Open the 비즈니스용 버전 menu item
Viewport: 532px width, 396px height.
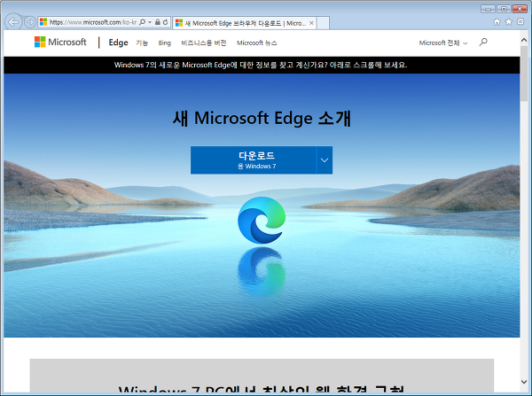click(x=204, y=43)
